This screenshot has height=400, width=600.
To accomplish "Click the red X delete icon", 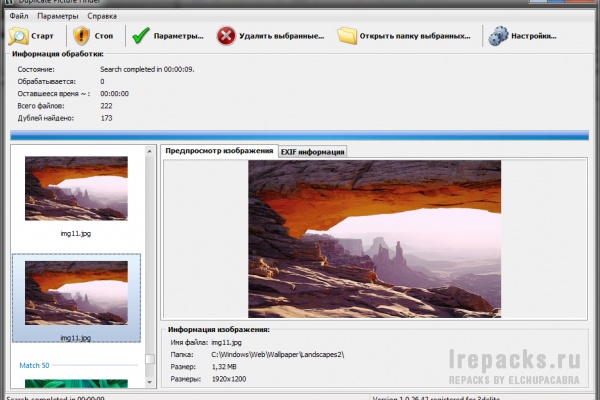I will 226,36.
